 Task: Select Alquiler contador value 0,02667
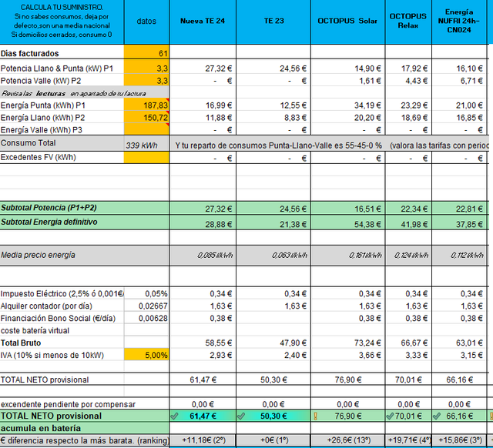pos(146,306)
